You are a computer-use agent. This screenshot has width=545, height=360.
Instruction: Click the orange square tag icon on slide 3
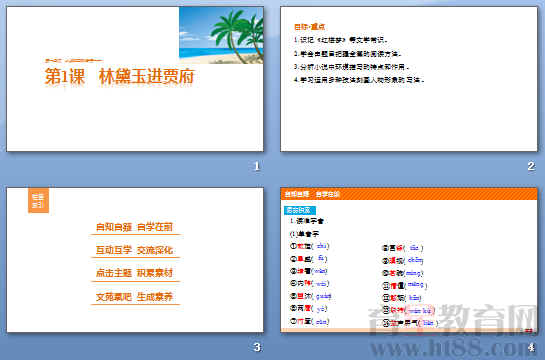[x=38, y=201]
